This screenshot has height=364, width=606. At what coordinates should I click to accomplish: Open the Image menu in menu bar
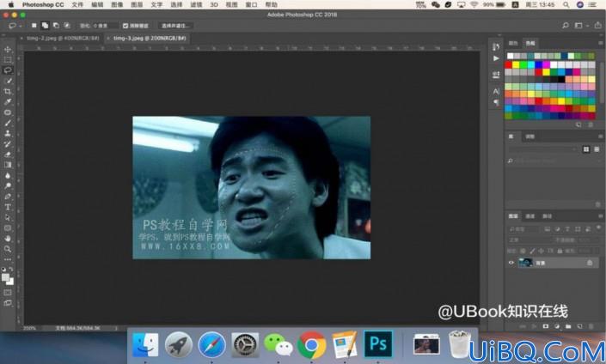(117, 4)
